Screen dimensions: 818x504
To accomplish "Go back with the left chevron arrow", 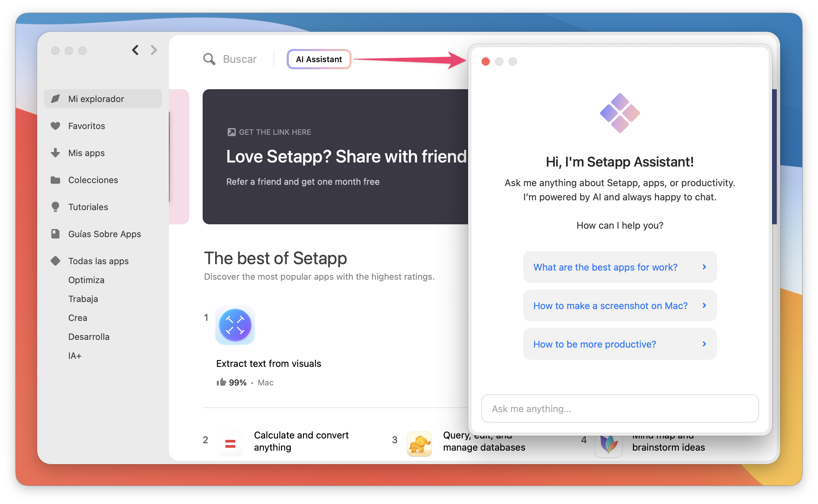I will (135, 50).
